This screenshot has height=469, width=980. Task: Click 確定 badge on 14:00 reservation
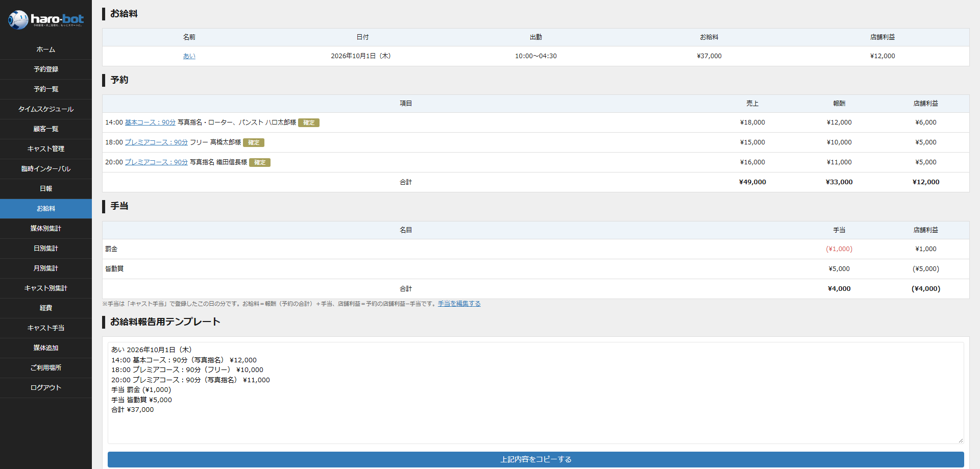309,122
